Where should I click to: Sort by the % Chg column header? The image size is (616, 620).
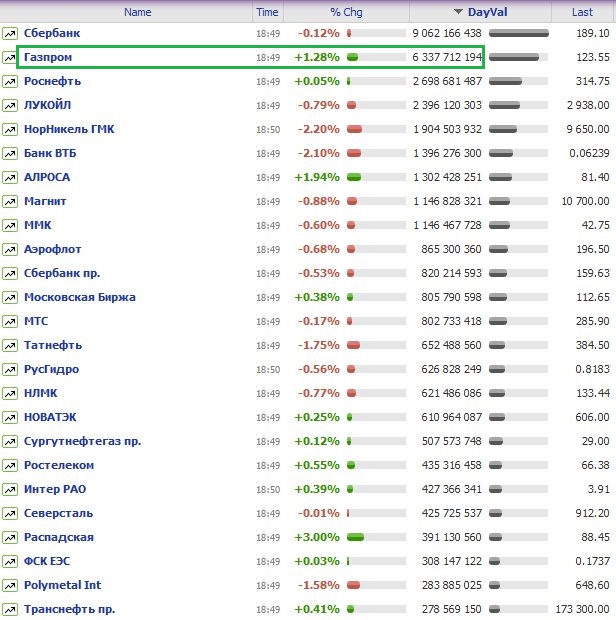pos(346,12)
